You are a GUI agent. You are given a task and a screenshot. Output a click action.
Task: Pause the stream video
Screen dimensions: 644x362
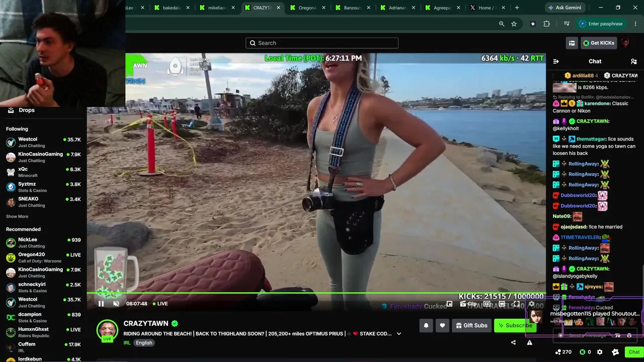pyautogui.click(x=101, y=304)
